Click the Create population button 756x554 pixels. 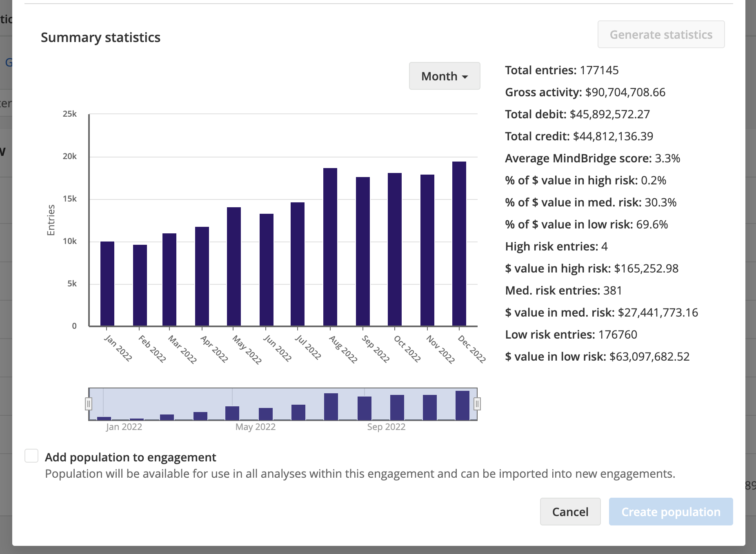(x=671, y=512)
